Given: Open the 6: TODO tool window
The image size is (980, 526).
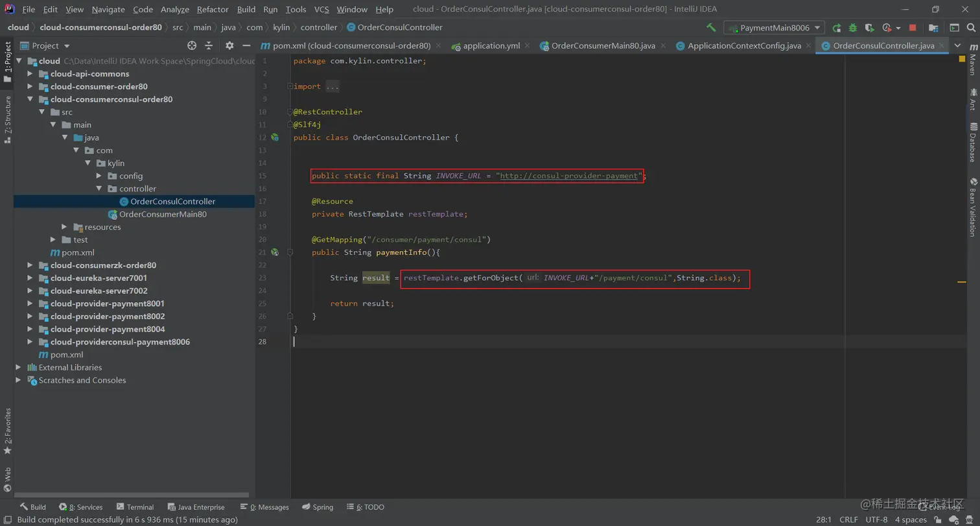Looking at the screenshot, I should coord(366,507).
